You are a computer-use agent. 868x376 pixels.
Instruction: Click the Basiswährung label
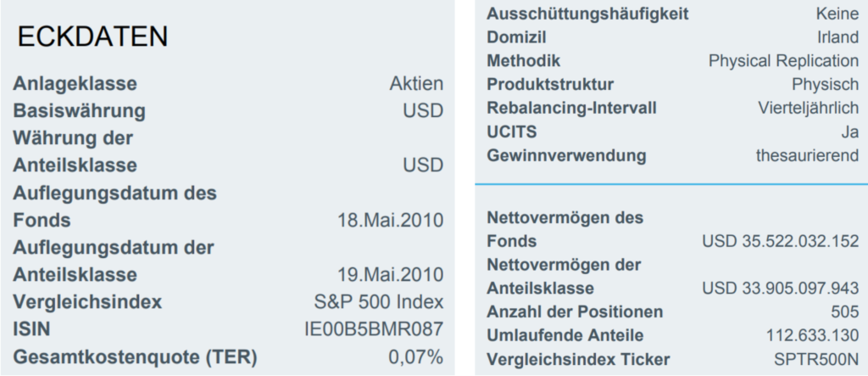(79, 111)
